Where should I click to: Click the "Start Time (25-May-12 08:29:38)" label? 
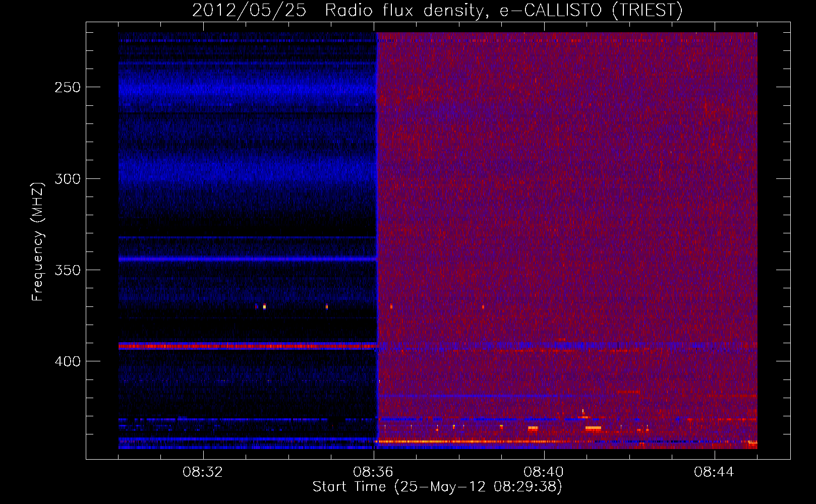point(437,487)
